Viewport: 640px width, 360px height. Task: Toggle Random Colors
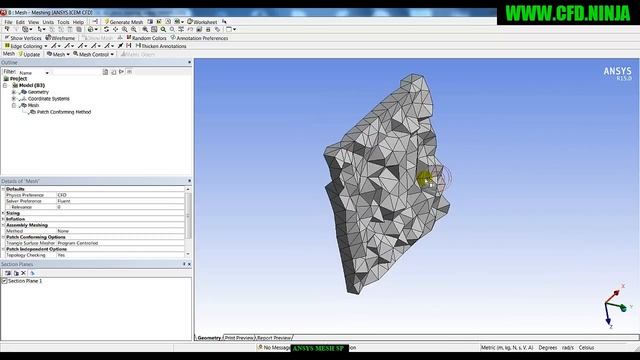(x=146, y=38)
